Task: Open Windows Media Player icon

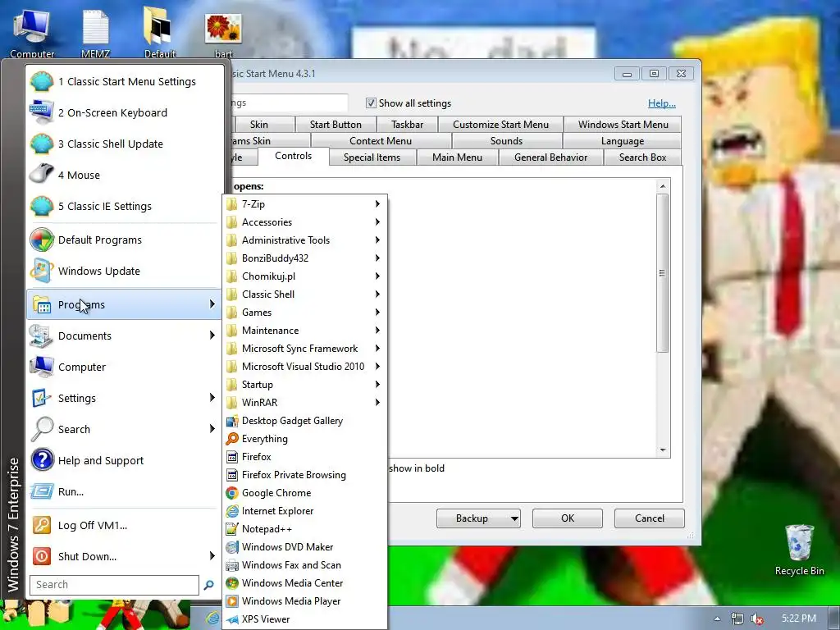Action: pyautogui.click(x=232, y=601)
